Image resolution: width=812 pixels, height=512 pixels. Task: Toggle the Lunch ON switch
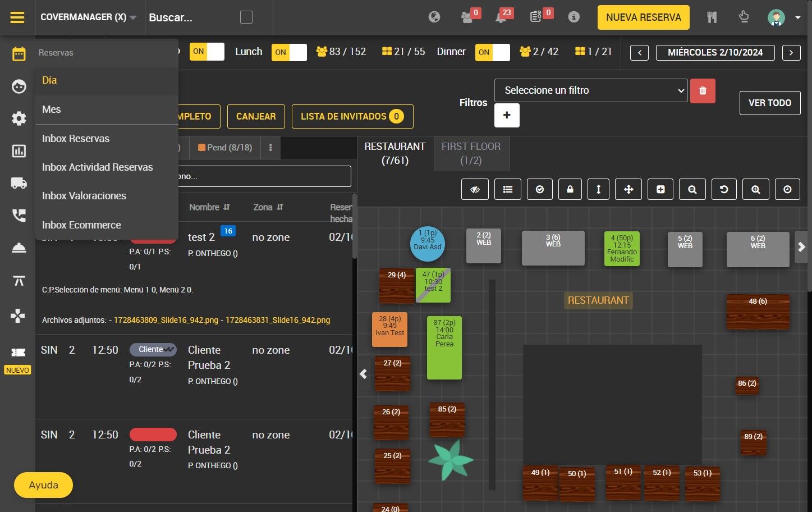point(289,52)
